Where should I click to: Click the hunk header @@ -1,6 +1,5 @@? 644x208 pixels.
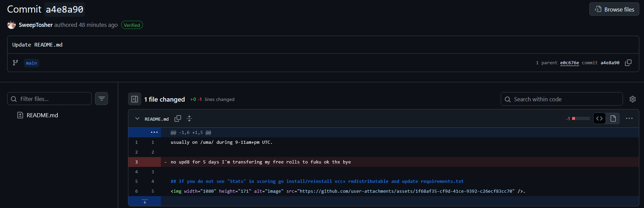[x=191, y=133]
